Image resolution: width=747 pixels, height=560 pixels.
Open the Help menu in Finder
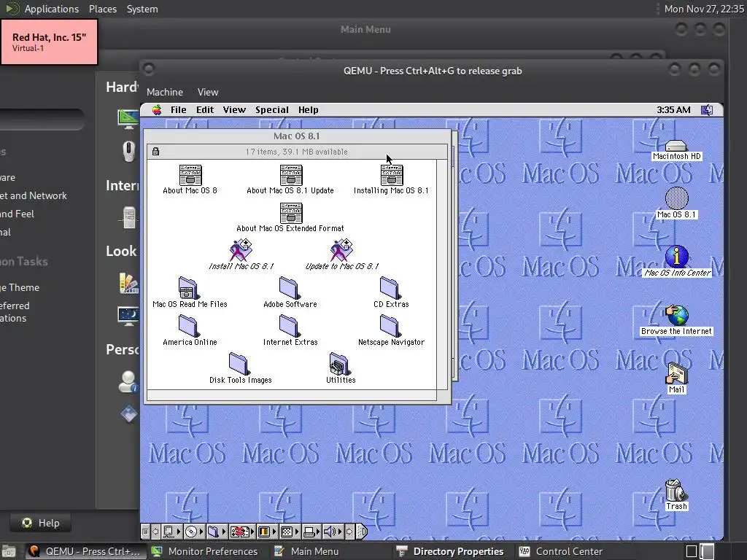point(309,110)
